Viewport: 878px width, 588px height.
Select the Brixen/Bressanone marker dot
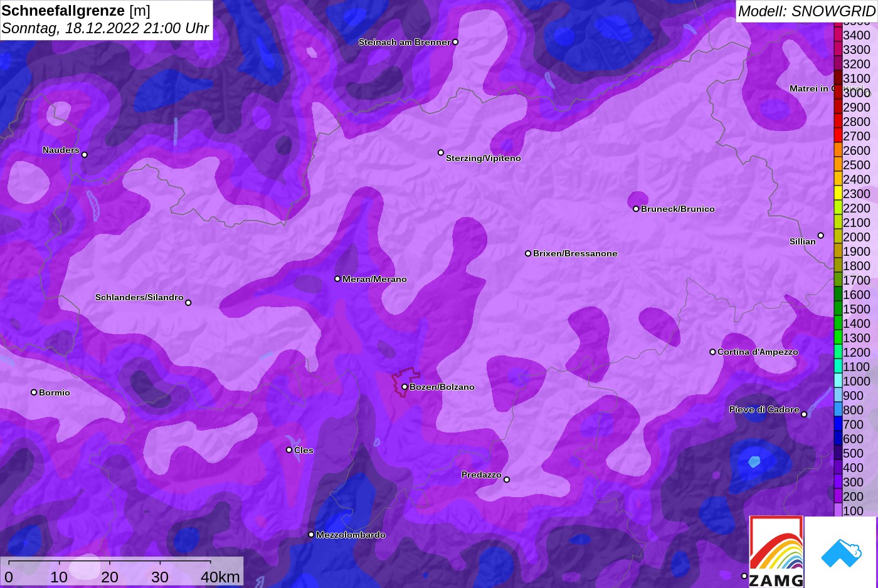[528, 253]
